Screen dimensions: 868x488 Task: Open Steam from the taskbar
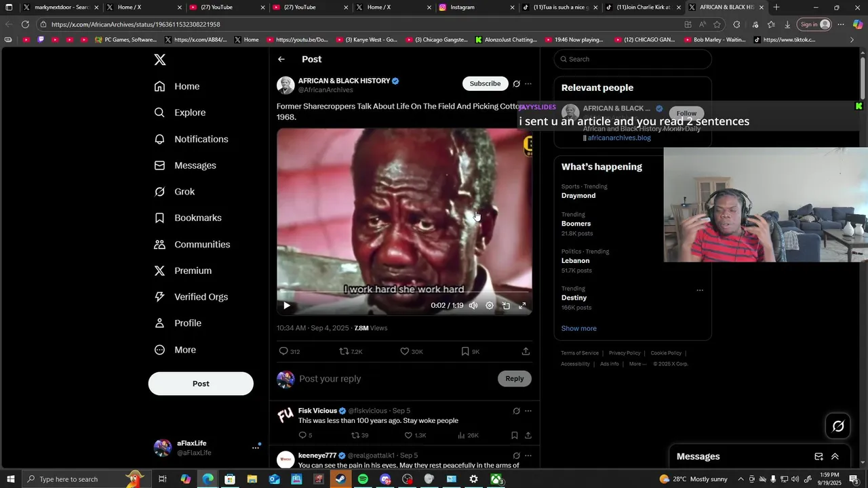(x=340, y=479)
